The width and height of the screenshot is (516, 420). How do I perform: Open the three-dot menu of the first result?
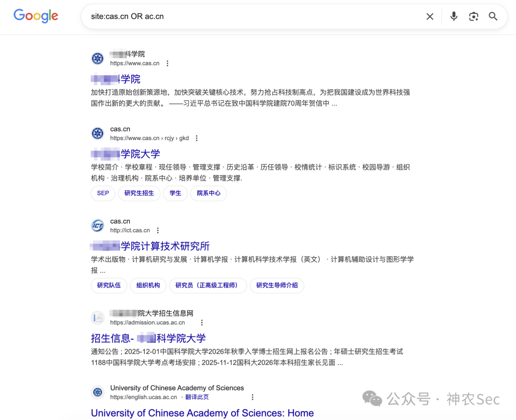click(x=167, y=63)
